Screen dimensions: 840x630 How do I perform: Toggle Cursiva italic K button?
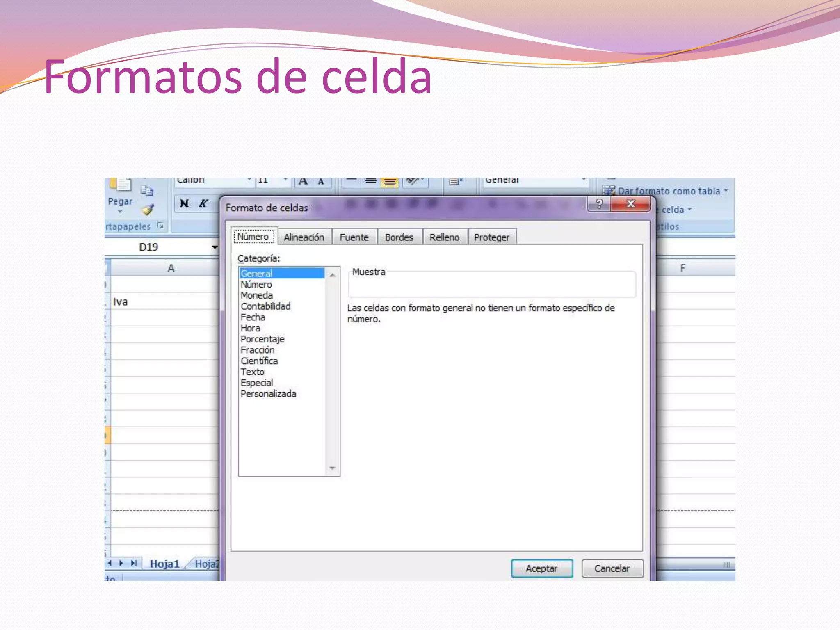point(203,203)
